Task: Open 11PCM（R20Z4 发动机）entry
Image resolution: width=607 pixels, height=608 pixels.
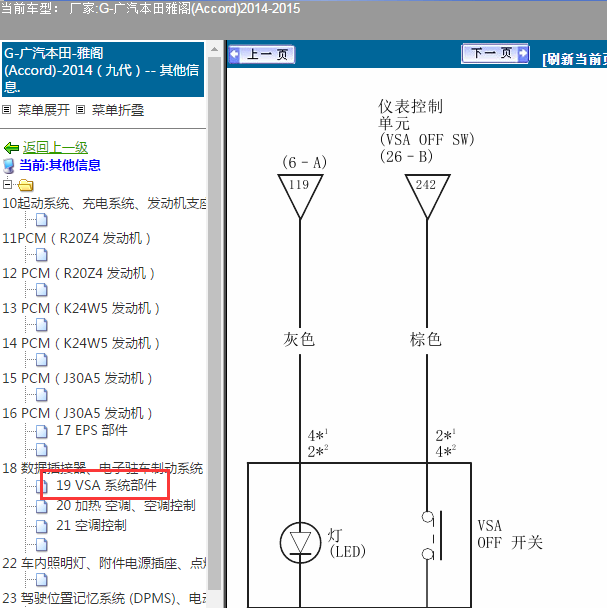Action: (x=76, y=238)
